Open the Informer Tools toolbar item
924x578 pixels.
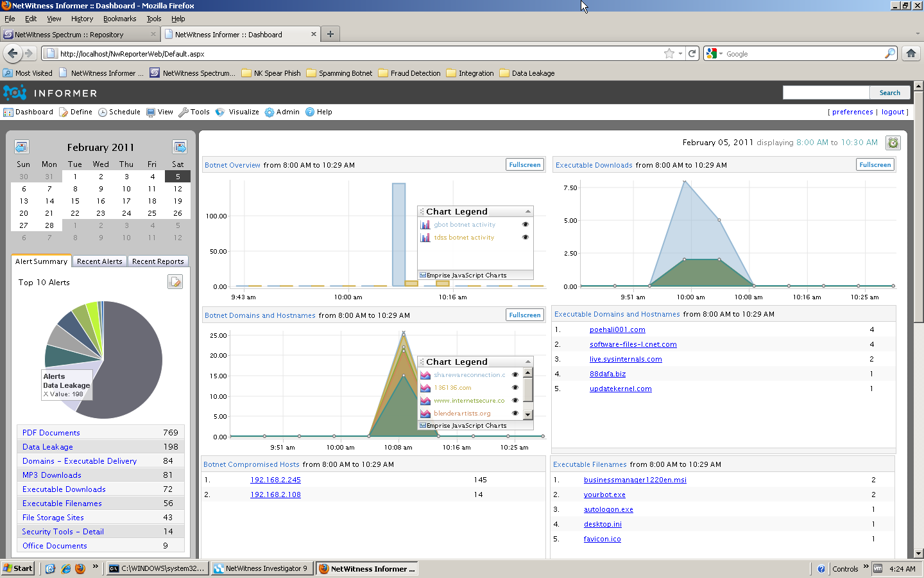coord(194,112)
